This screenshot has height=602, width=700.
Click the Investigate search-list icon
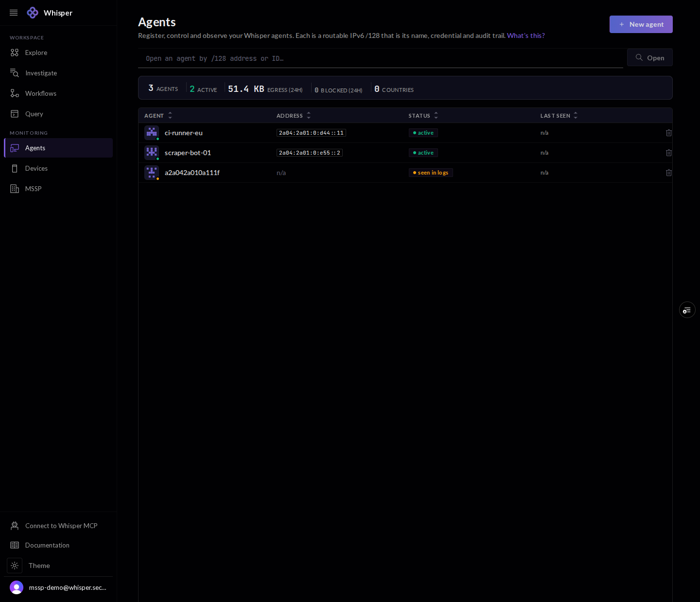pos(15,73)
